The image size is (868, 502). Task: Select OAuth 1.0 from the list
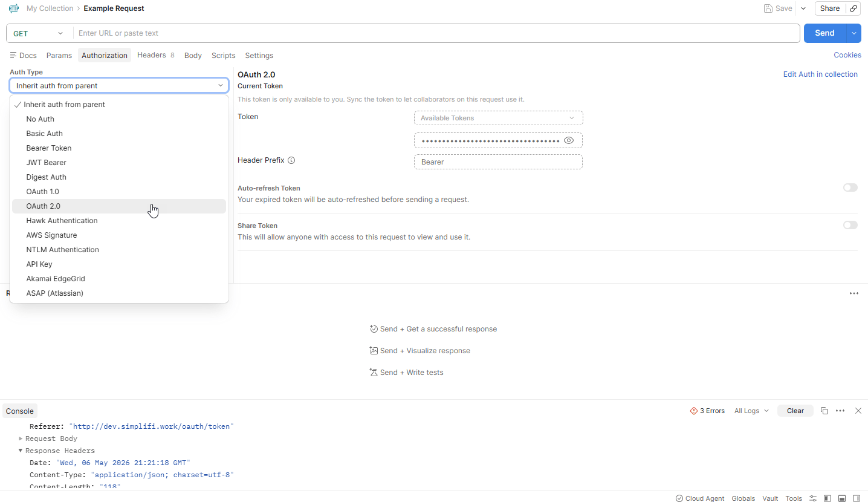point(119,192)
